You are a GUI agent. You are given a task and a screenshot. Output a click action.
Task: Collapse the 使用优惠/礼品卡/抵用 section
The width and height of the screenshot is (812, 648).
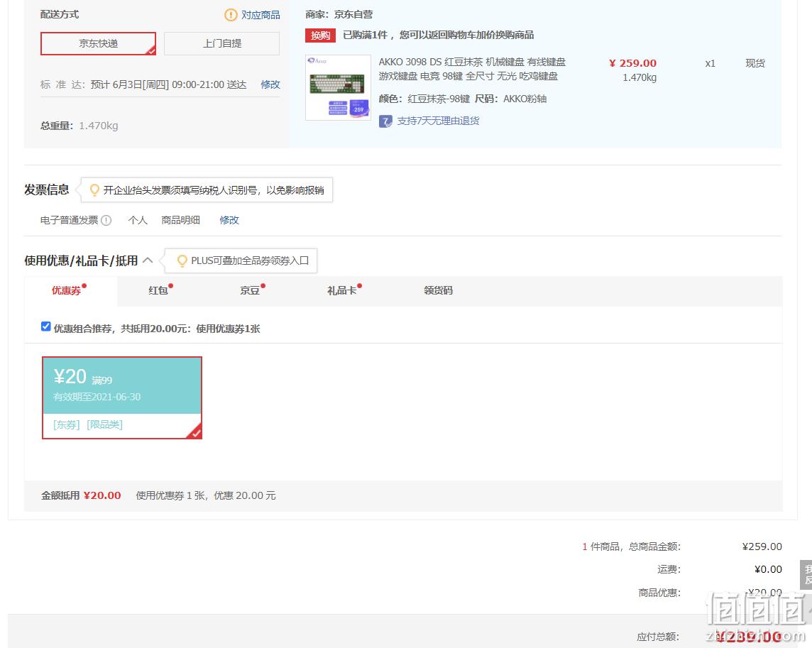coord(148,260)
